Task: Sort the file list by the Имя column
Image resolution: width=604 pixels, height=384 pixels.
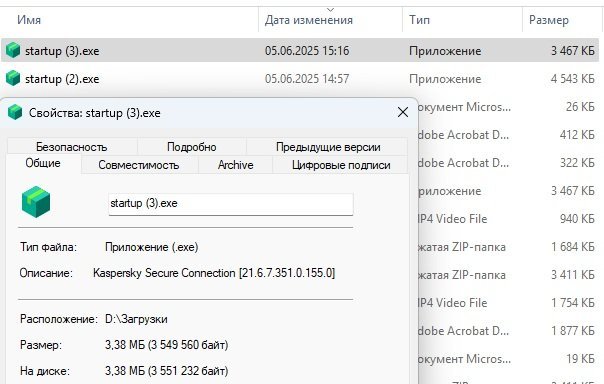Action: [x=29, y=20]
